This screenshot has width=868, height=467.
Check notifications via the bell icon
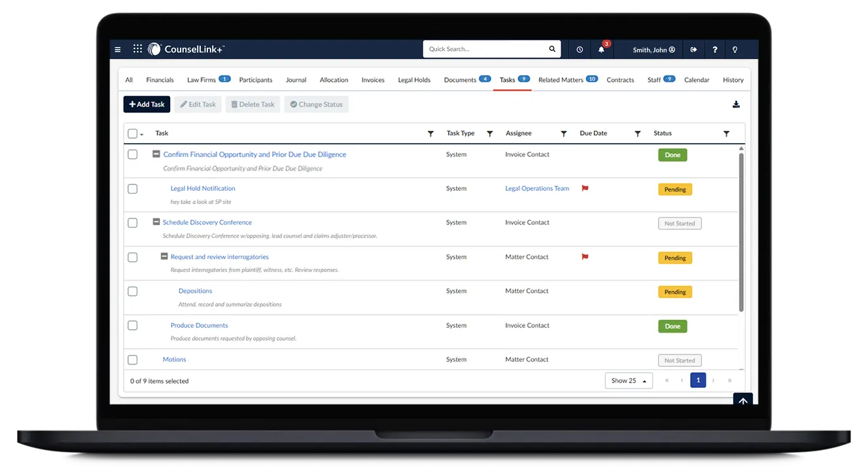601,49
